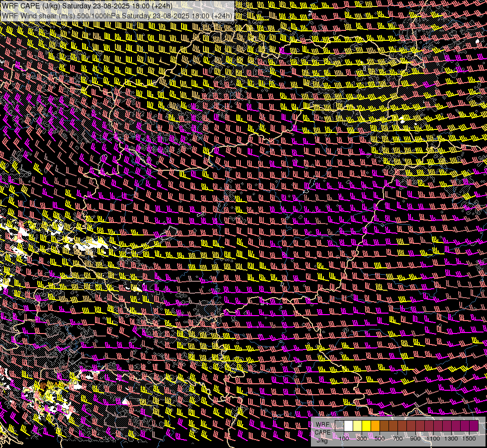Click the J/kg unit label in the legend
This screenshot has width=487, height=448.
pos(322,441)
